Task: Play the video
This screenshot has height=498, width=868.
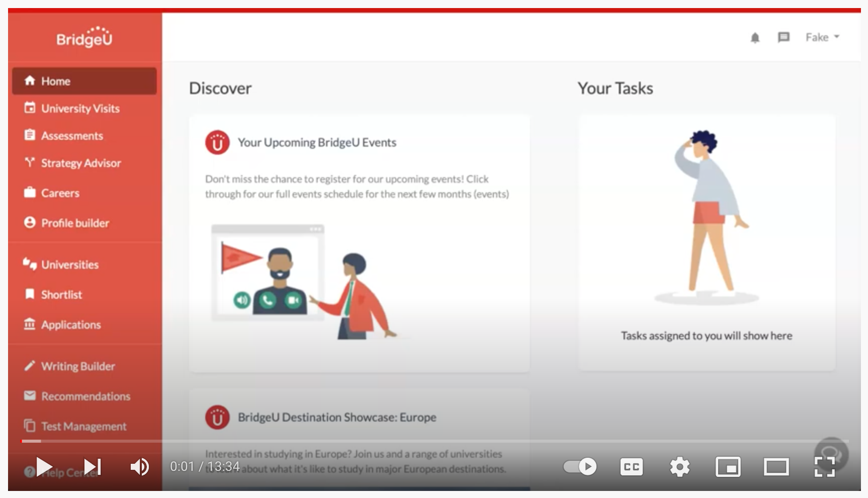Action: (45, 467)
